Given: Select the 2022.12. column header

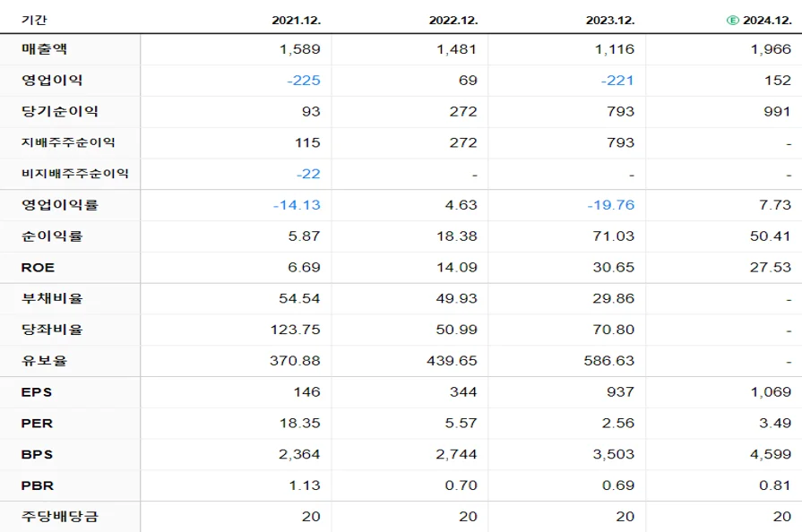Looking at the screenshot, I should [453, 21].
